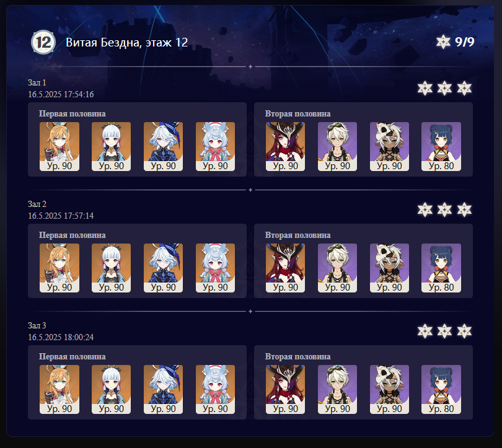This screenshot has height=448, width=502.
Task: Click the Зал 2 timestamp 17:57:14
Action: pos(61,216)
